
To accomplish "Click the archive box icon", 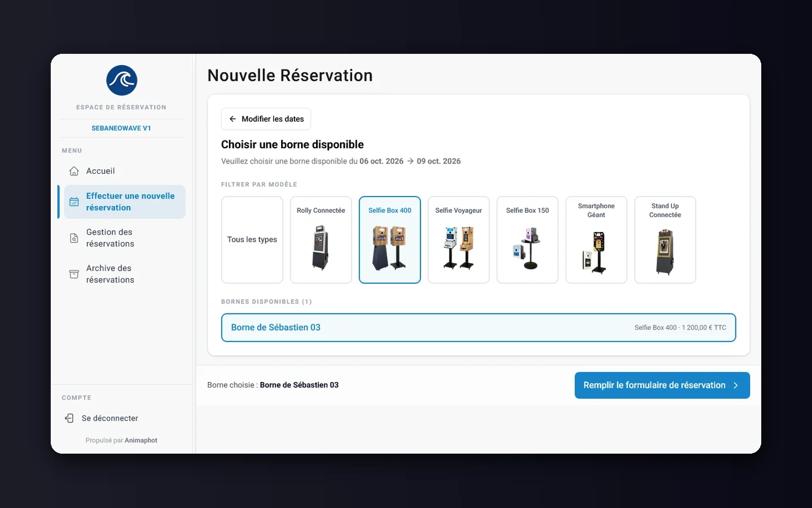I will tap(74, 274).
